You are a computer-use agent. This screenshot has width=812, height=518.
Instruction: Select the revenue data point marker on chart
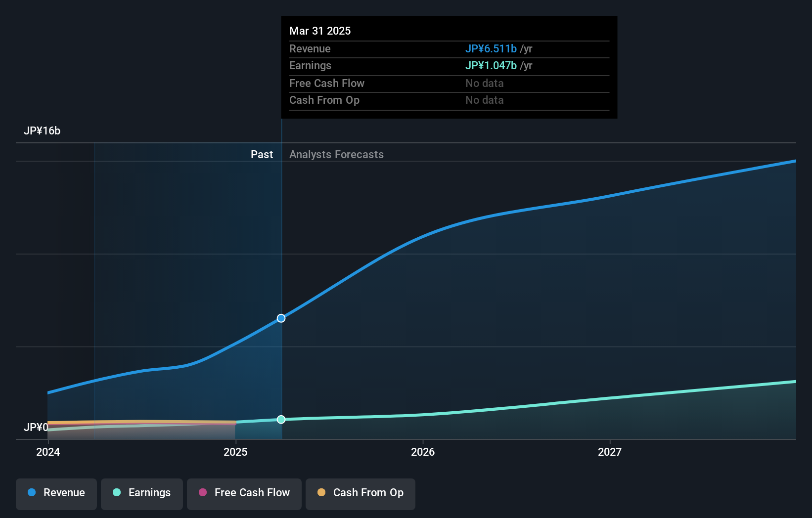click(281, 318)
